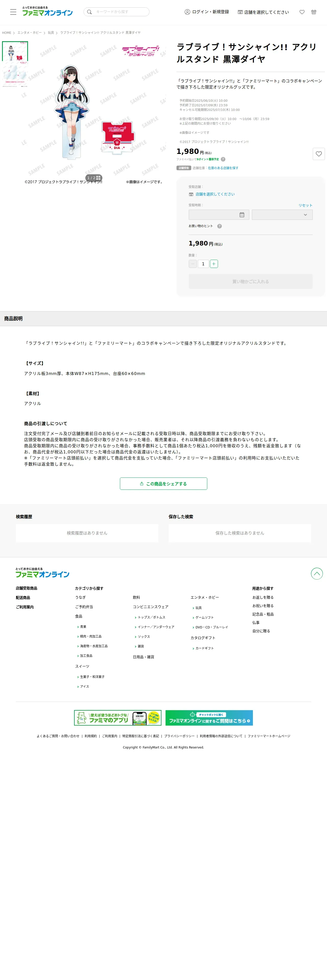Viewport: 327px width, 980px height.
Task: Open 玩具 breadcrumb link
Action: coord(51,33)
